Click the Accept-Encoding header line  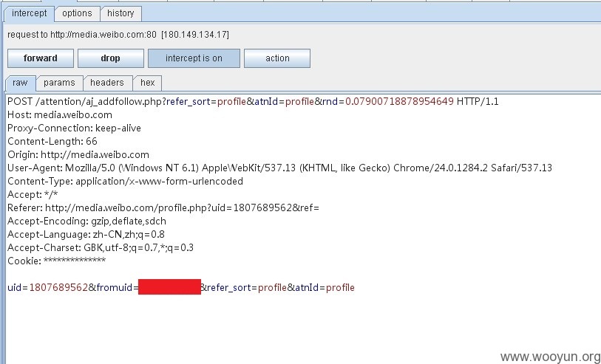point(87,222)
